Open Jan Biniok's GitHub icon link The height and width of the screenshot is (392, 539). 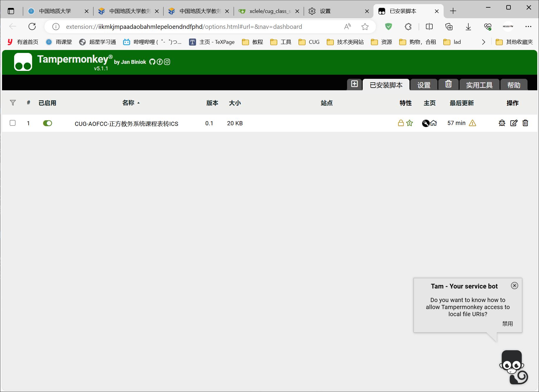(x=152, y=62)
